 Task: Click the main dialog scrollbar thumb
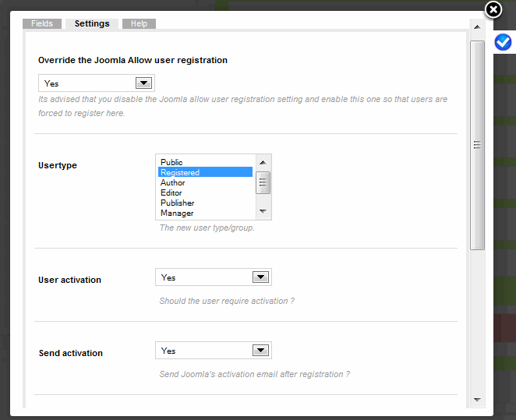[477, 145]
